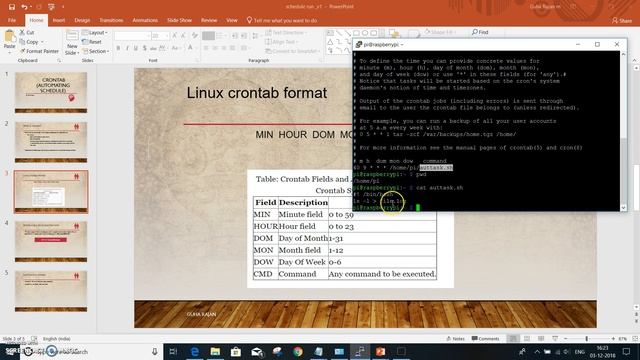The height and width of the screenshot is (360, 640).
Task: Switch to Slide Sorter view
Action: click(x=527, y=338)
